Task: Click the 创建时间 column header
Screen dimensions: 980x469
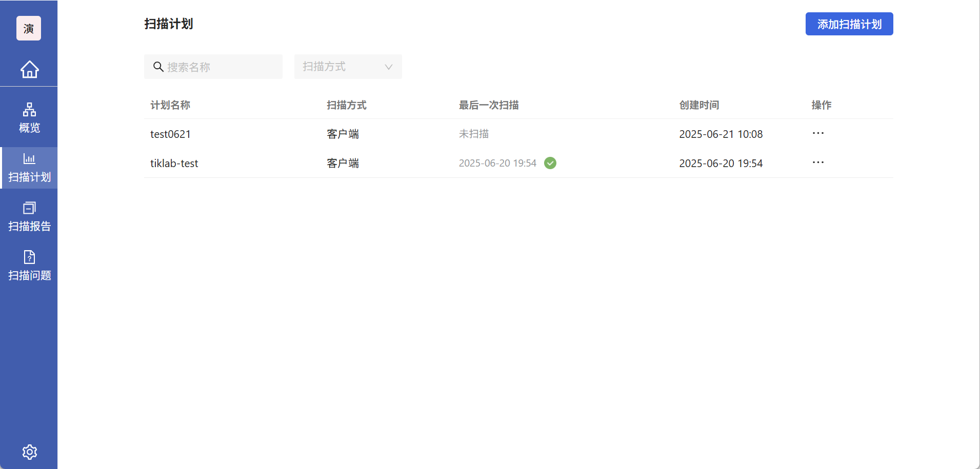Action: 699,105
